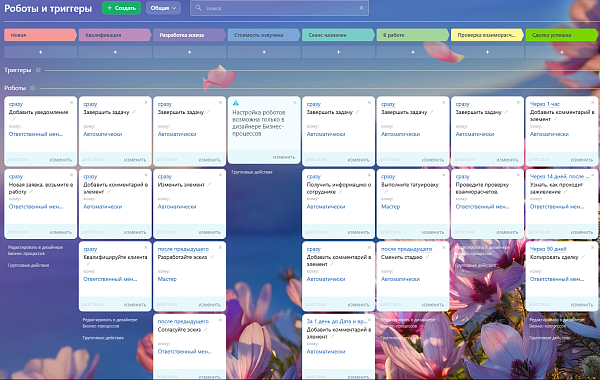Open Групповые действия under Новая column

(28, 265)
